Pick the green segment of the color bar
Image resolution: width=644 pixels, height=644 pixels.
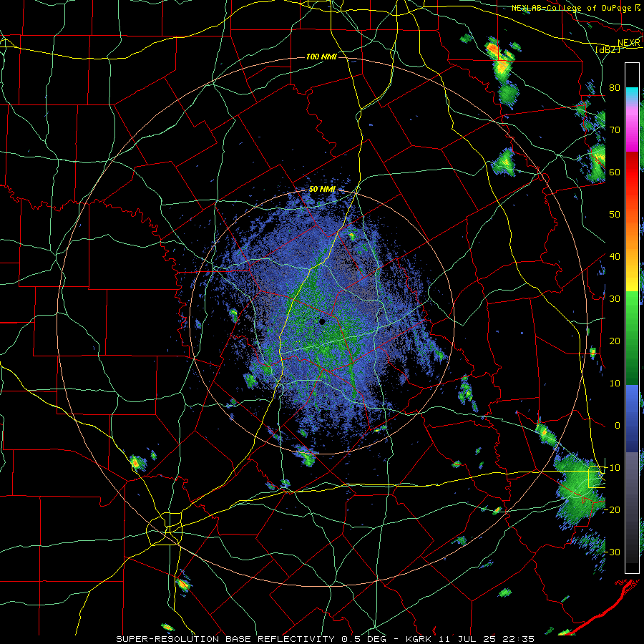pos(632,338)
